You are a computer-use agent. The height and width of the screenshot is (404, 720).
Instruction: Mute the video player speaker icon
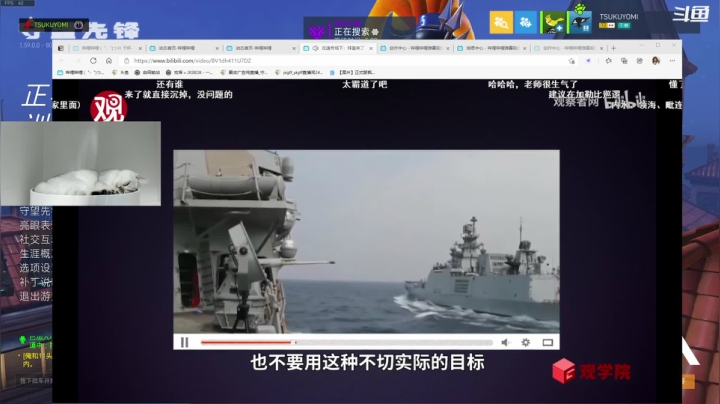click(x=506, y=342)
